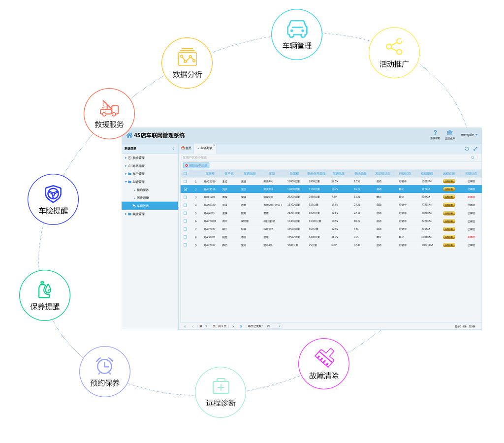Click the 主题仓库 warehouse icon
This screenshot has width=504, height=443.
coord(450,132)
